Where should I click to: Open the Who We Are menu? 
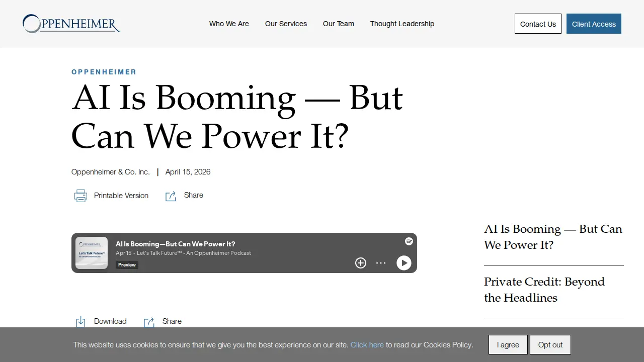[229, 24]
